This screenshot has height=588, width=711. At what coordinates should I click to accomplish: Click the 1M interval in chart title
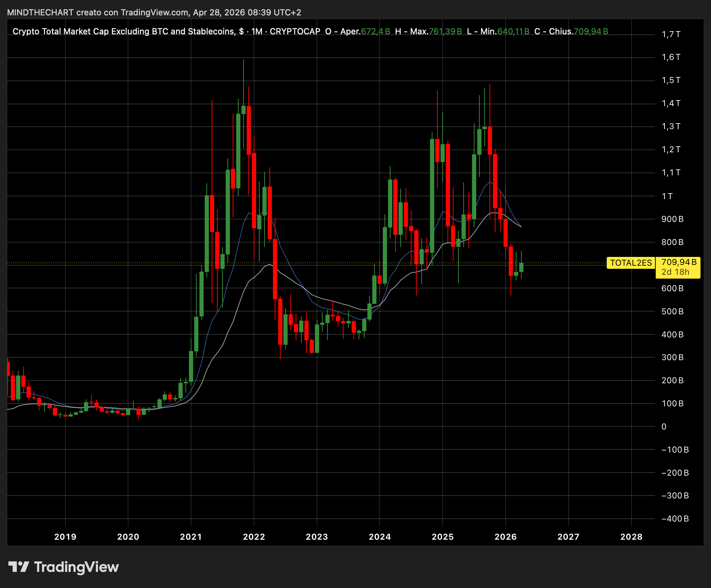[256, 31]
